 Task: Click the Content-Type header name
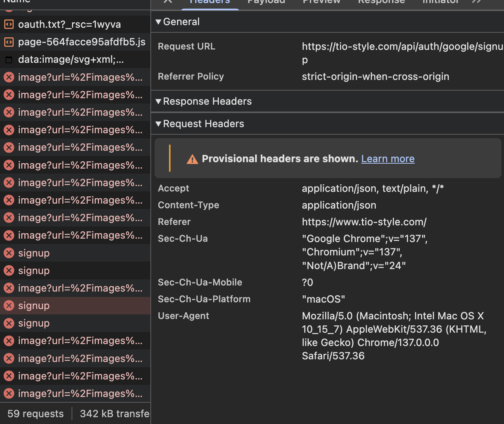pos(188,205)
